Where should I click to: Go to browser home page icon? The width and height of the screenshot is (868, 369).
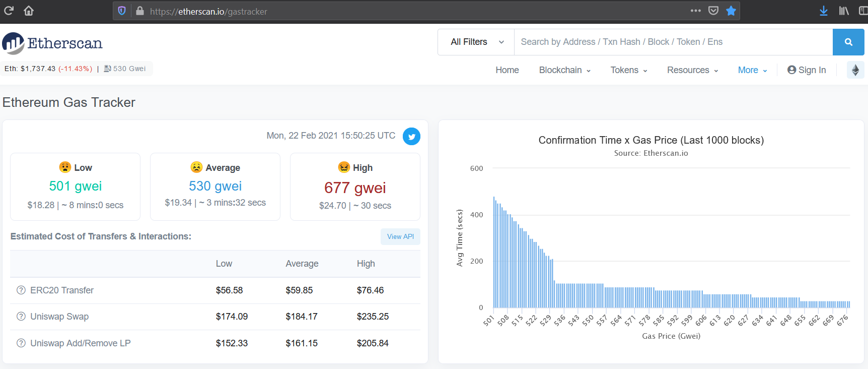29,11
